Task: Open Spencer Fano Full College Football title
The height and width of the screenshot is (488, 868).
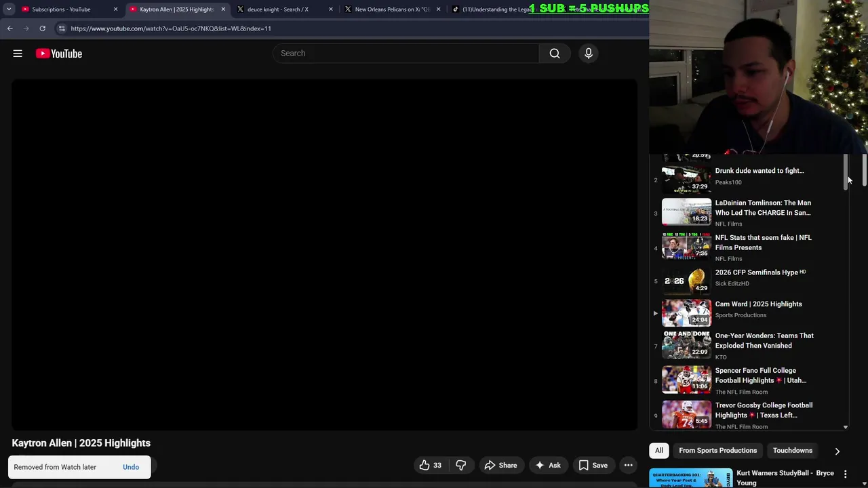Action: pos(761,375)
